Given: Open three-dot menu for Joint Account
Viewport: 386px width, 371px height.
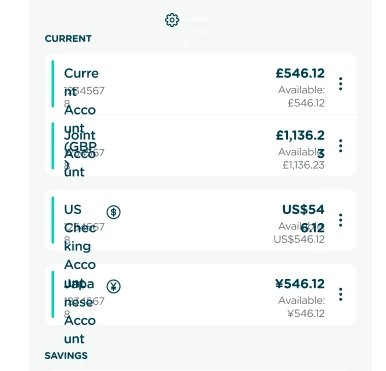Looking at the screenshot, I should pyautogui.click(x=340, y=146).
